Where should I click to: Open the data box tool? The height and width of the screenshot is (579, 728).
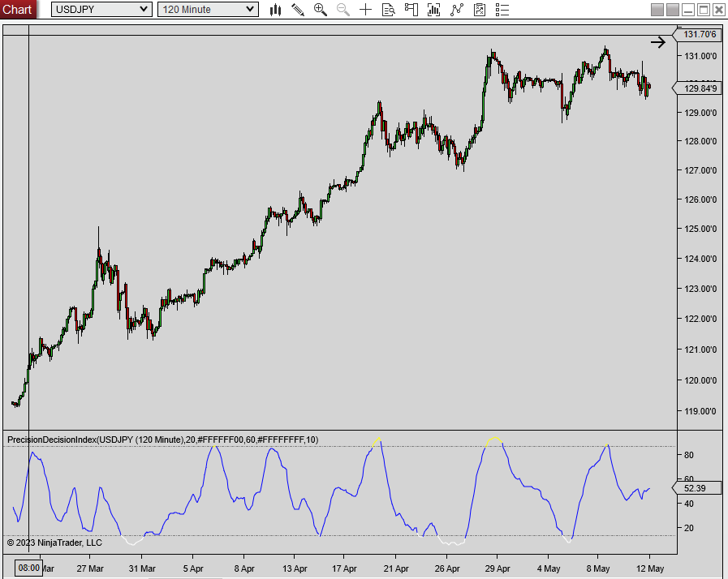click(x=388, y=10)
